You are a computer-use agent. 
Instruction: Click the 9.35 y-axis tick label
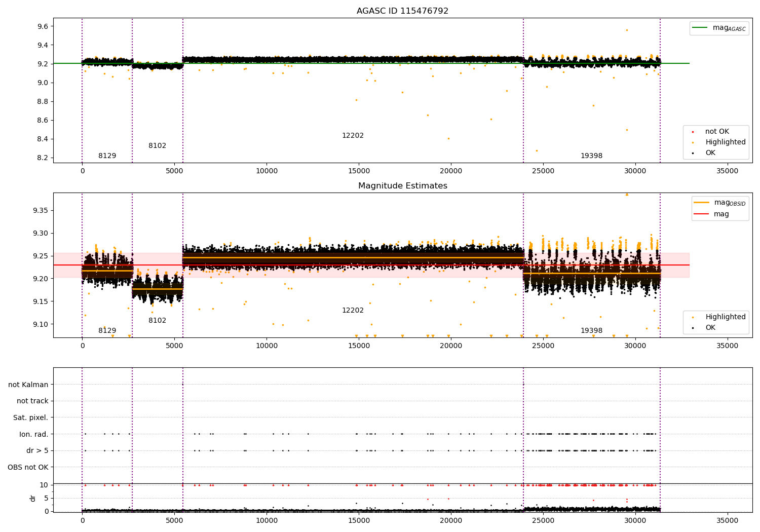[x=41, y=211]
